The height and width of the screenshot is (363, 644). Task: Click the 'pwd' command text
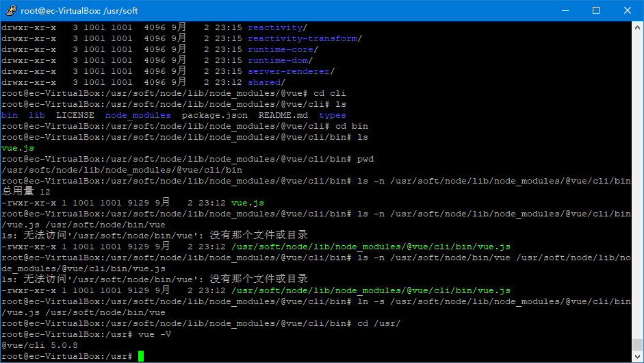365,159
